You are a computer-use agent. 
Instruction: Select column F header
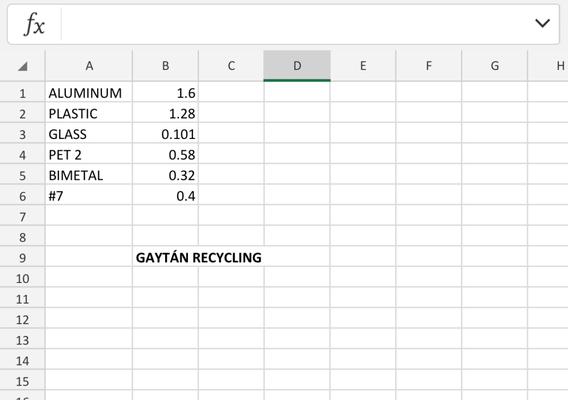pyautogui.click(x=429, y=66)
